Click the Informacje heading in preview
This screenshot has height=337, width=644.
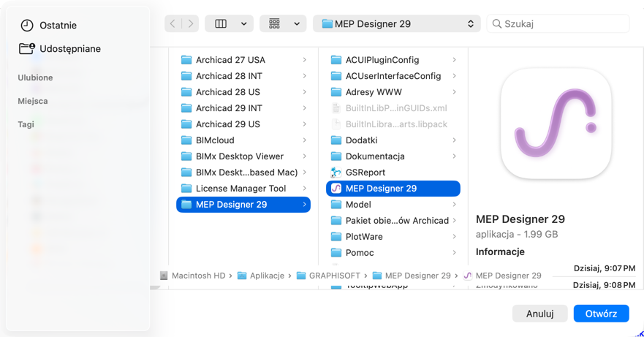[x=500, y=251]
